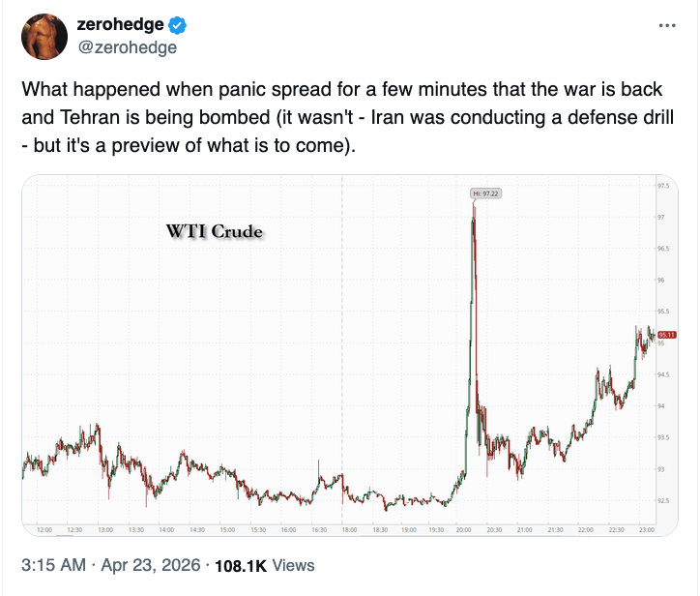
Task: Select the 12:00 time axis label
Action: [x=44, y=530]
